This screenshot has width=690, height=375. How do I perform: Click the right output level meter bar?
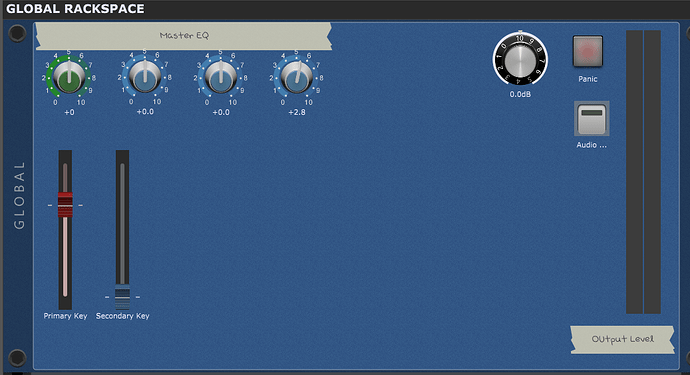(x=653, y=172)
